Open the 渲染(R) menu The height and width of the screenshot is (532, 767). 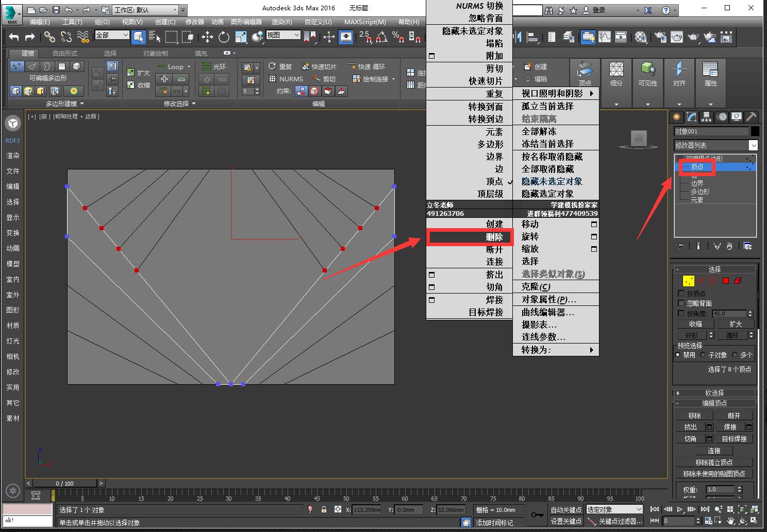click(282, 22)
